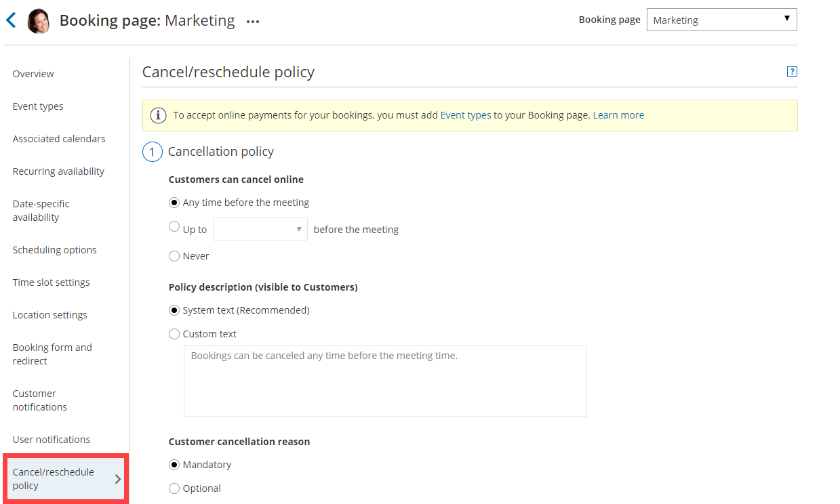
Task: Set cancellation reason to Optional
Action: pyautogui.click(x=174, y=488)
